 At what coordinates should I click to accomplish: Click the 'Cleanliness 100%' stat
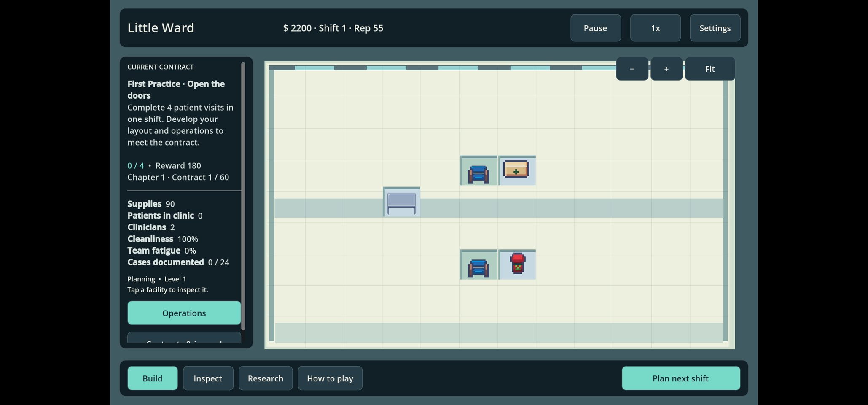tap(163, 239)
